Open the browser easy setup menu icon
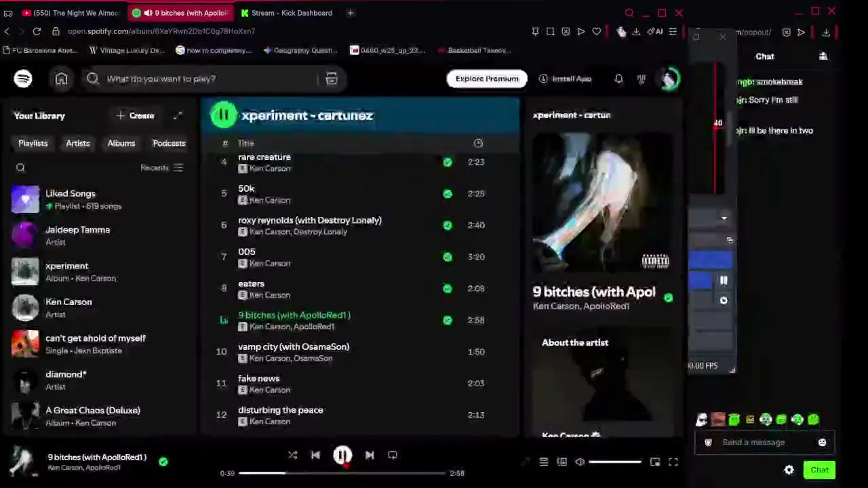The height and width of the screenshot is (488, 868). 673,31
